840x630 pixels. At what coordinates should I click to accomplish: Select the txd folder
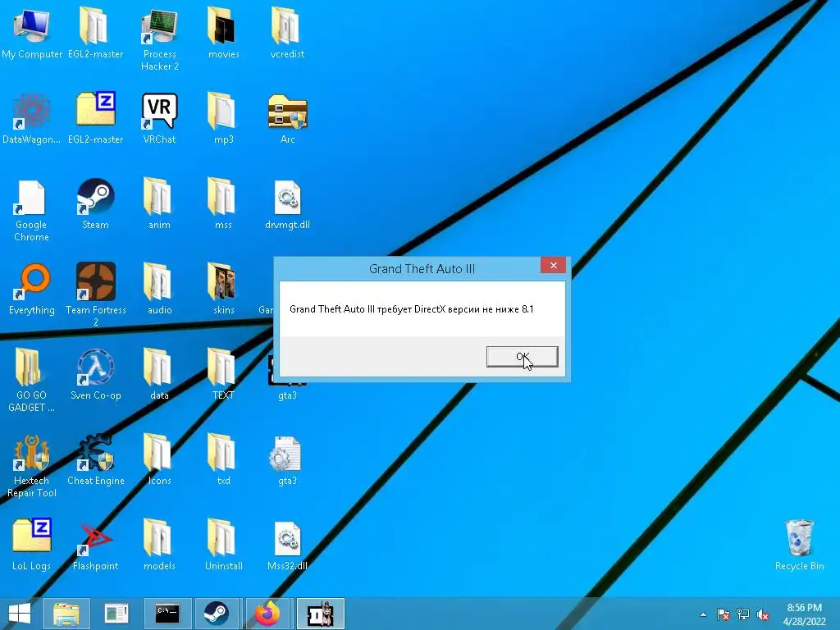tap(223, 459)
